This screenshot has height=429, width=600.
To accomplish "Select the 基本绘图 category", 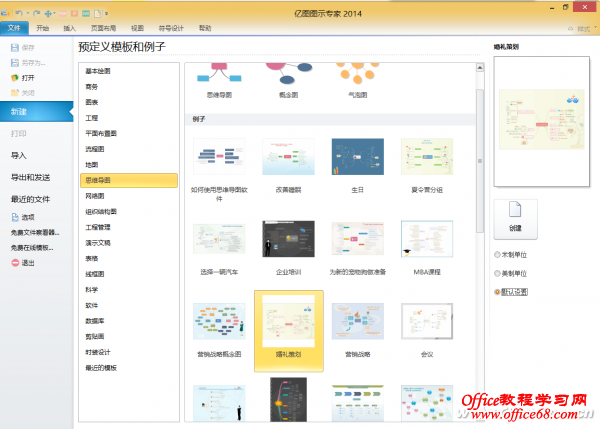I will click(x=98, y=71).
